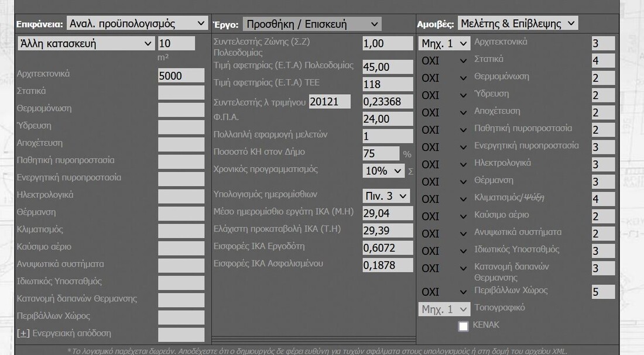Open the Χρονικός προγραμματισμός 10% dropdown
Viewport: 644px width, 355px height.
point(383,171)
